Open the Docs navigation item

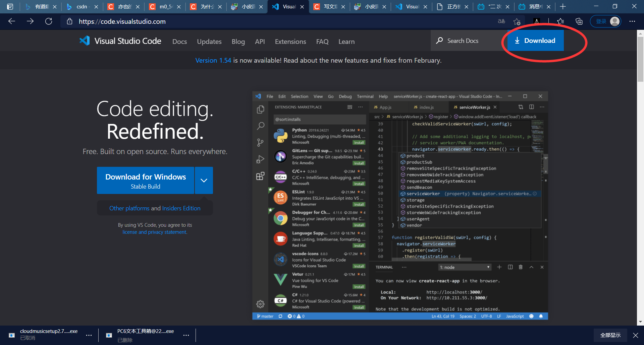[179, 42]
